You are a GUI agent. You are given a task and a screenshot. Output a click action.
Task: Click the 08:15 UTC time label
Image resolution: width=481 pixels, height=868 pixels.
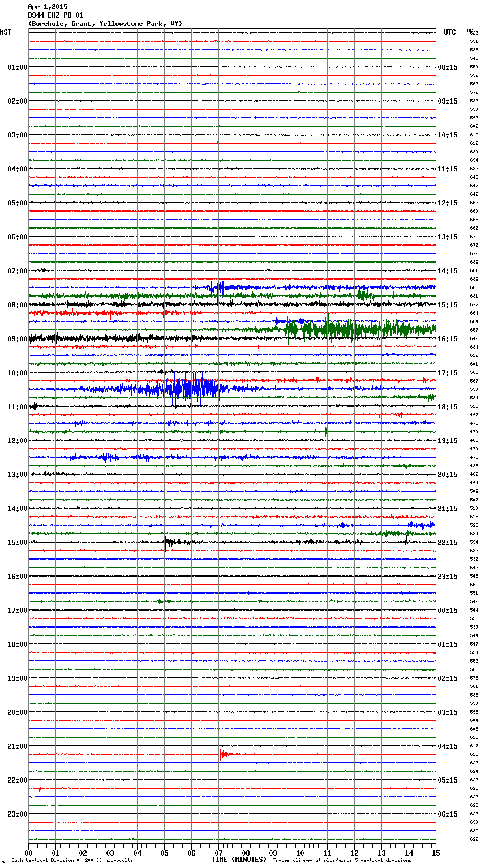click(448, 67)
